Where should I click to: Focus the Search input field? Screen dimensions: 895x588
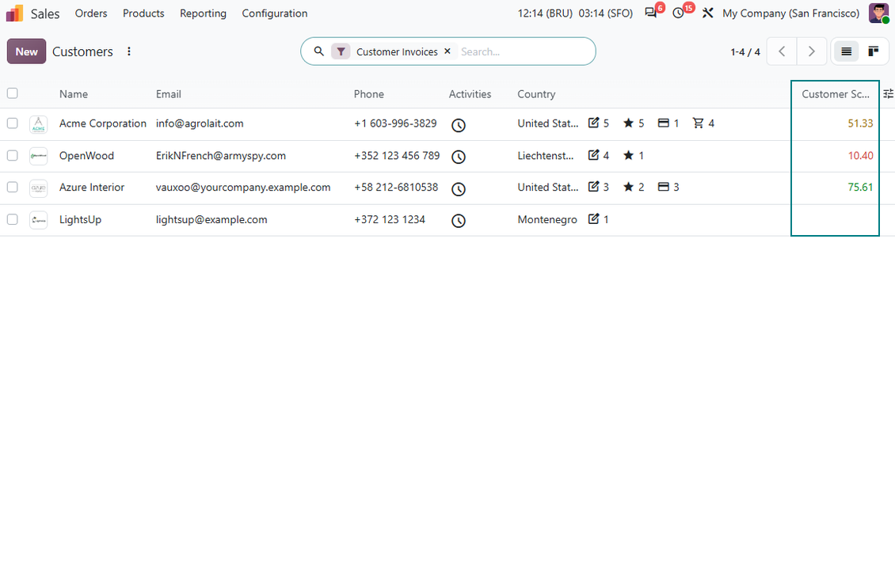(x=524, y=52)
